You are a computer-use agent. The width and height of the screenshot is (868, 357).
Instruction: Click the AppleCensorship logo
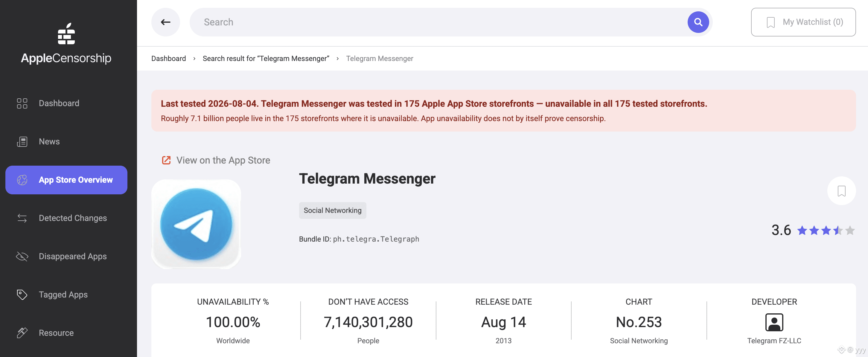pos(66,43)
